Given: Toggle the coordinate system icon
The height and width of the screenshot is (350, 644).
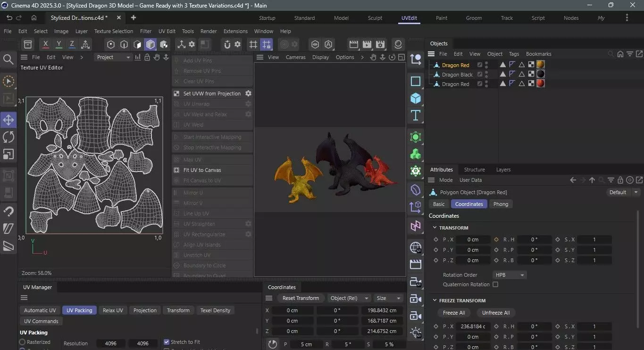Looking at the screenshot, I should pos(85,44).
